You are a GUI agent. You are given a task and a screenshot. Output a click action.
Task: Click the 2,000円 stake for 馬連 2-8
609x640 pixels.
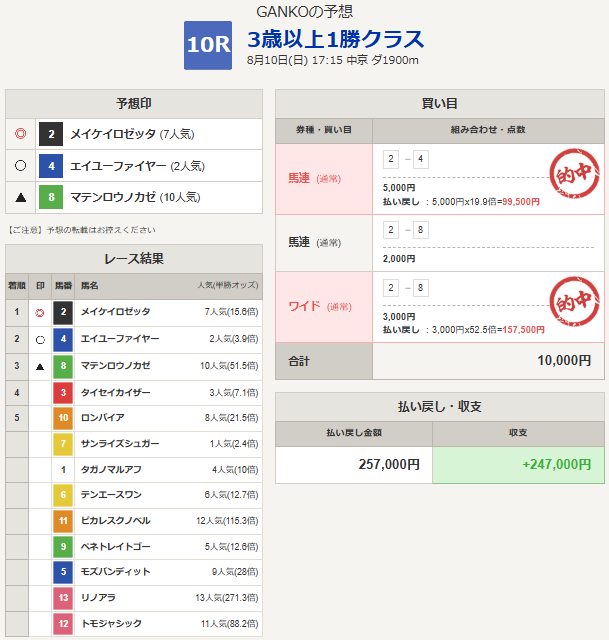[x=399, y=259]
